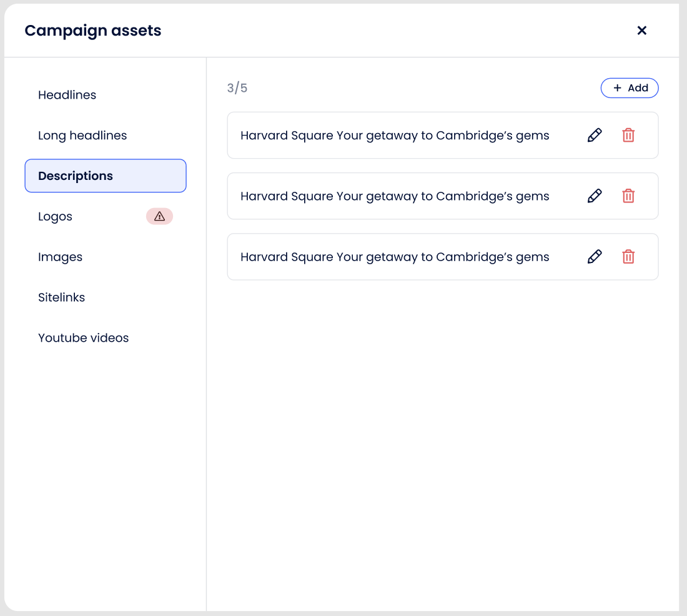
Task: Show the Sitelinks assets
Action: [62, 297]
